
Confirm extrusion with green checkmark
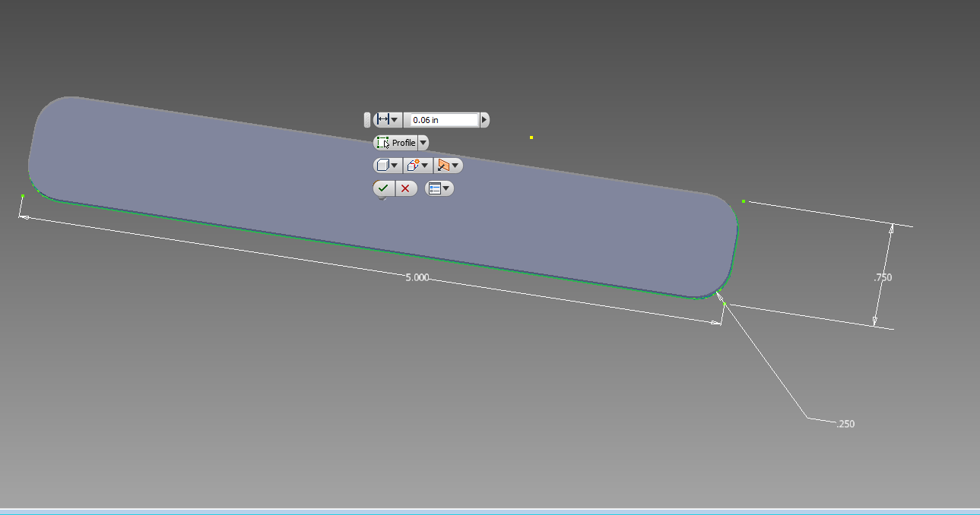click(x=383, y=188)
